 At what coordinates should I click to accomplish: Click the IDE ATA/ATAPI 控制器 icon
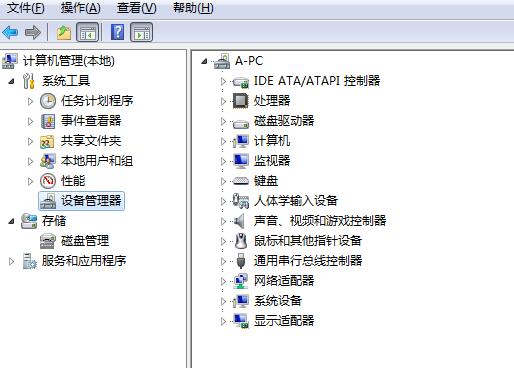241,82
